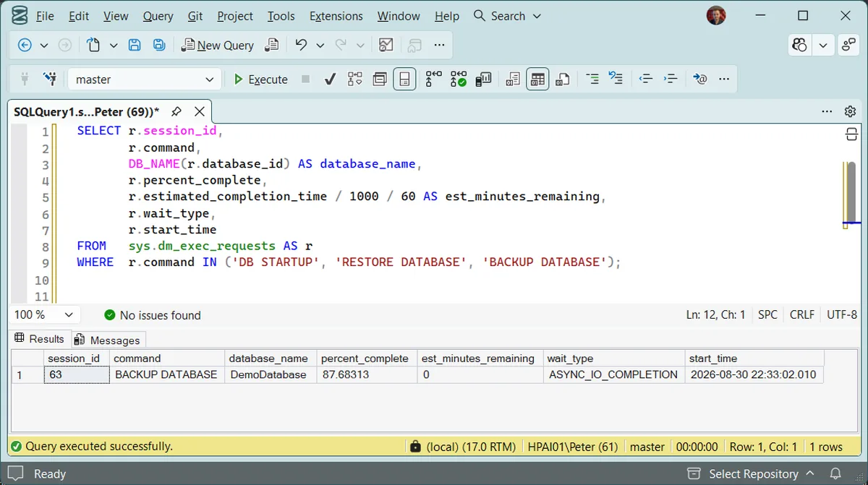The image size is (868, 485).
Task: Select the session_id column header
Action: 76,358
